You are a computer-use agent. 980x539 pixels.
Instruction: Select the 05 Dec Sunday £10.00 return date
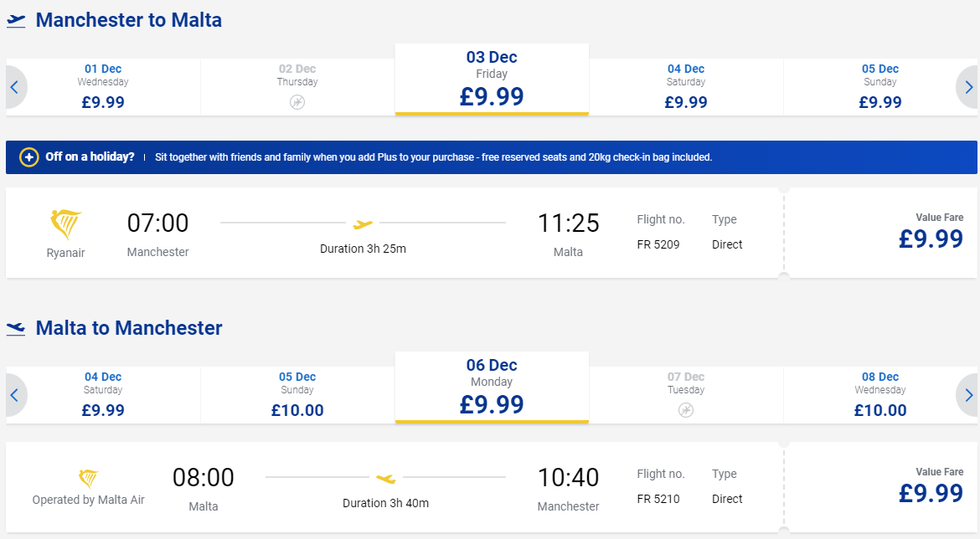(297, 395)
